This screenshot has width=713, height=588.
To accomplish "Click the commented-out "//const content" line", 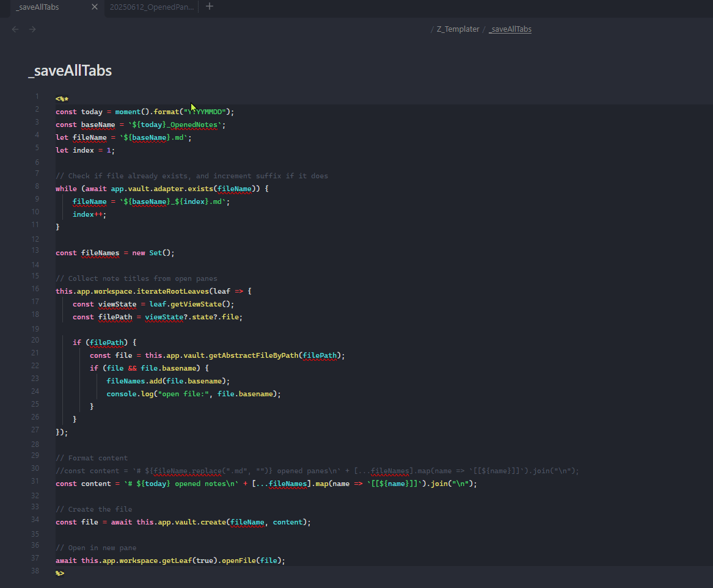I will (x=317, y=471).
